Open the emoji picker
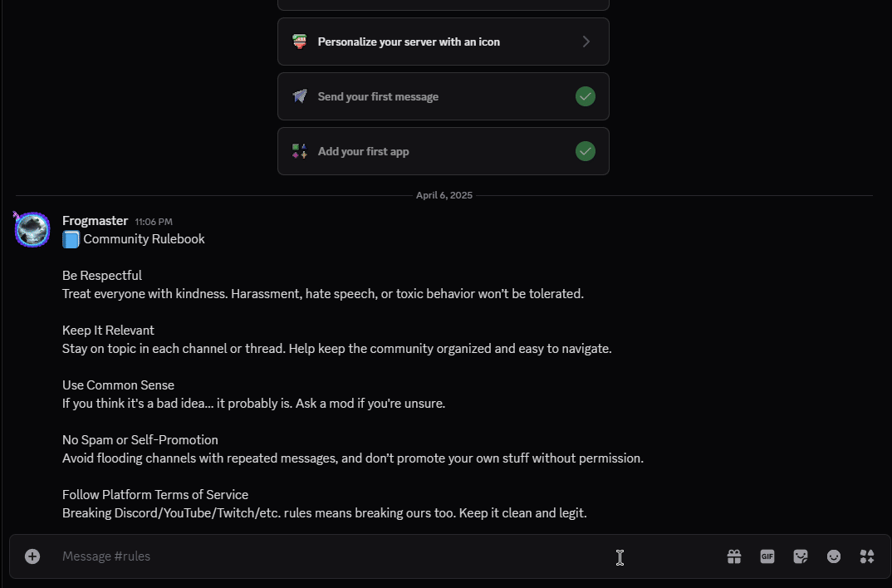892x588 pixels. click(834, 556)
